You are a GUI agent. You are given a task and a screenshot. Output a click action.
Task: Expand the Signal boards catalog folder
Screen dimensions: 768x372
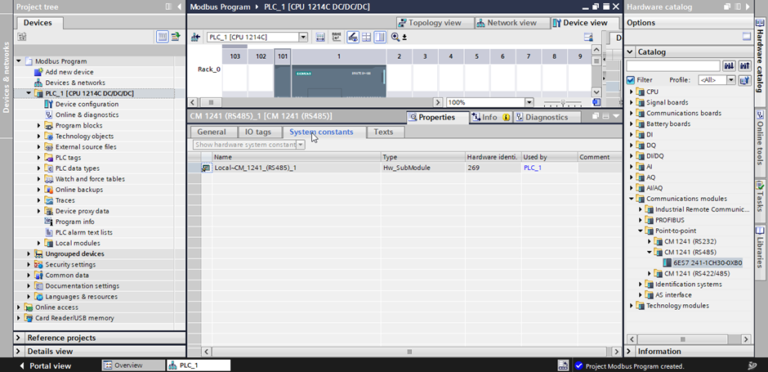[x=631, y=102]
